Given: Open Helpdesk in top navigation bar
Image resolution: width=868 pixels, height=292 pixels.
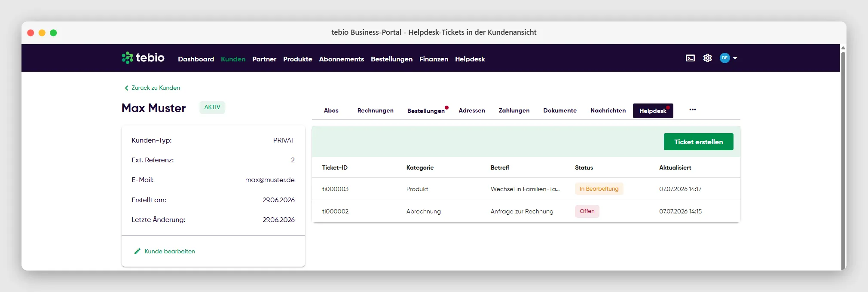Looking at the screenshot, I should pyautogui.click(x=470, y=59).
